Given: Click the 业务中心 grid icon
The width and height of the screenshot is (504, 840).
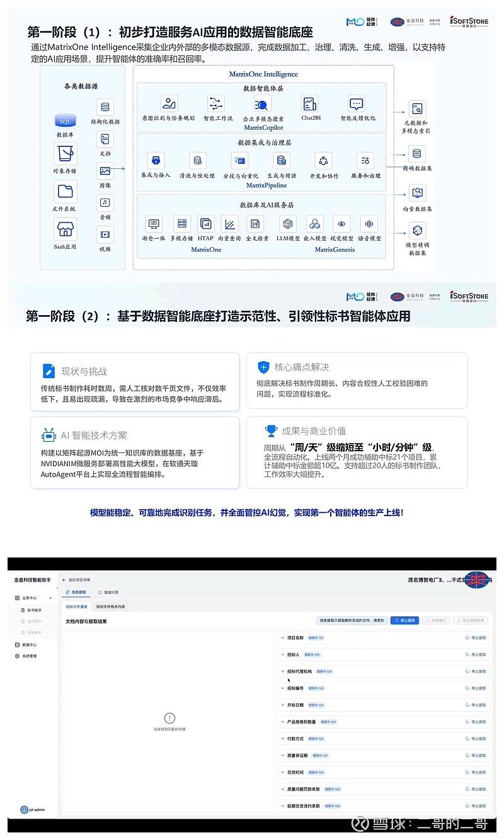Looking at the screenshot, I should [17, 598].
